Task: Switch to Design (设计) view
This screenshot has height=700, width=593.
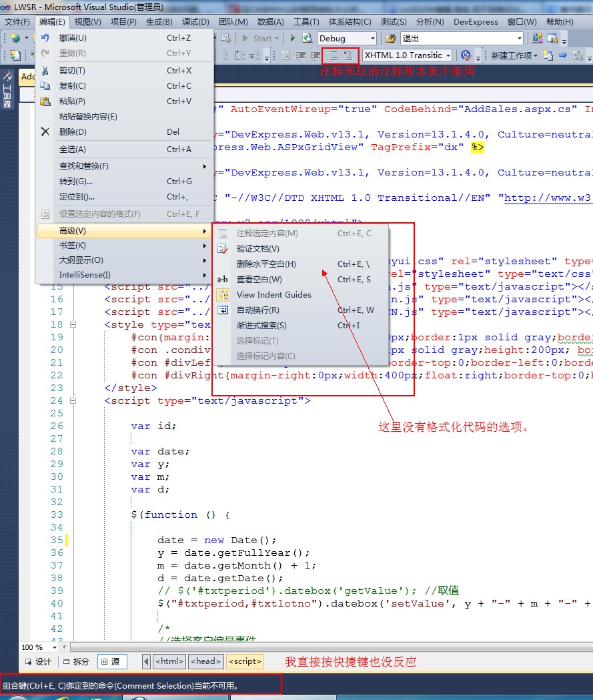Action: [38, 661]
